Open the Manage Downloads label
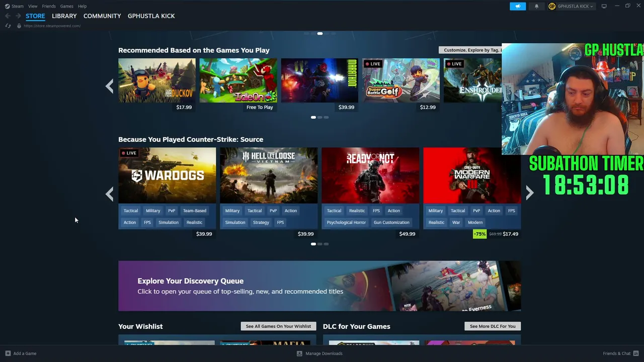Viewport: 644px width, 362px height. pos(324,353)
